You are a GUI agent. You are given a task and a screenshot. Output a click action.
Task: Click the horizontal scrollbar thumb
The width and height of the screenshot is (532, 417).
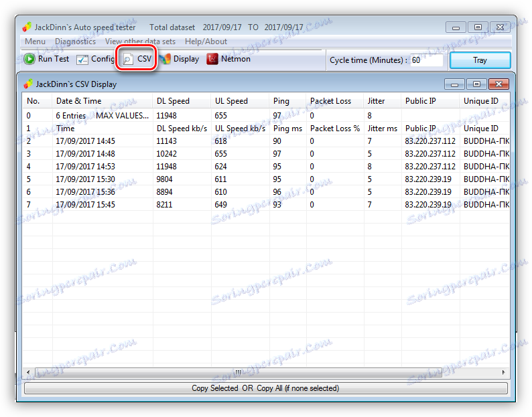pyautogui.click(x=238, y=372)
